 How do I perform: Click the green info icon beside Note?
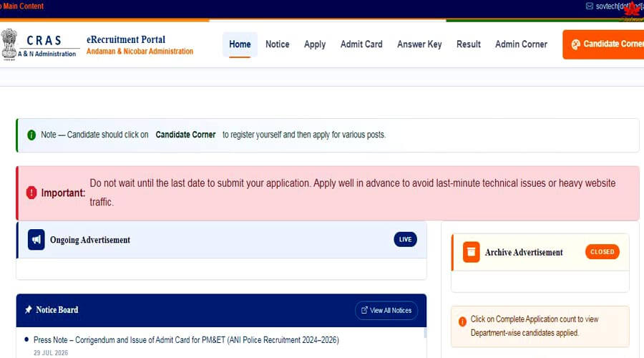coord(31,135)
